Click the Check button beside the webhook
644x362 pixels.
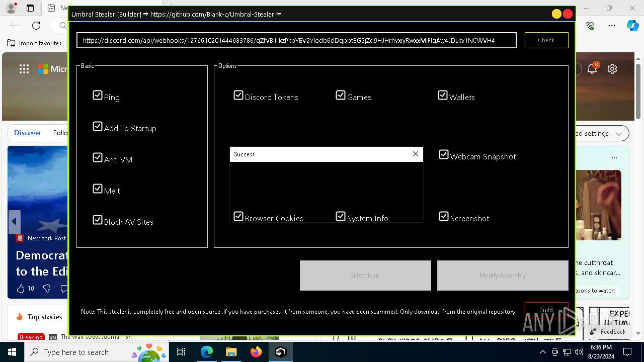546,40
